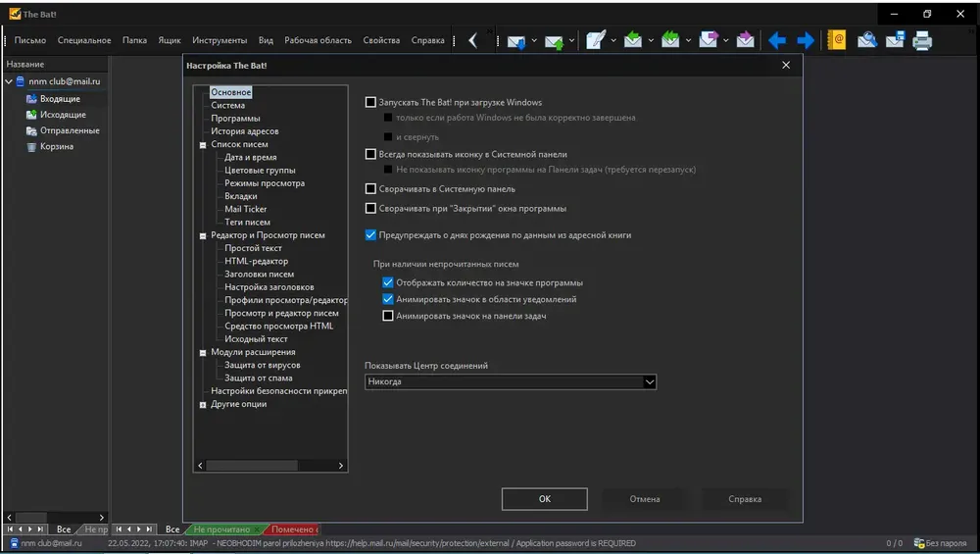Click the get new mail envelope icon
The width and height of the screenshot is (980, 554).
[x=515, y=41]
